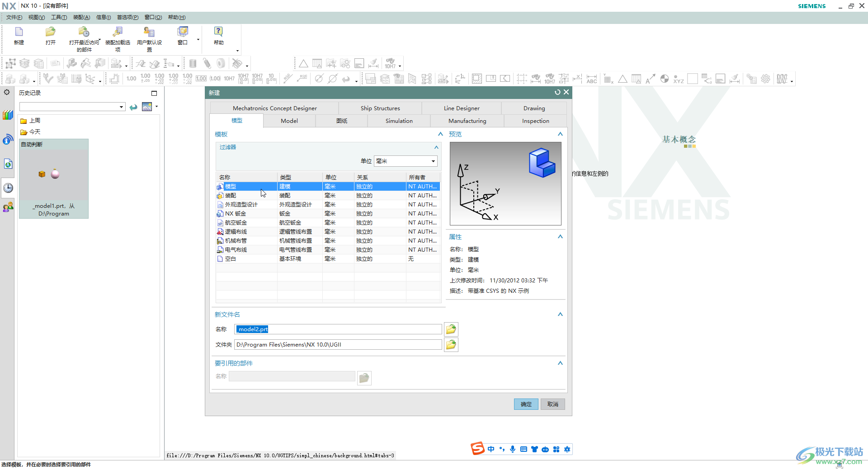Click the 新建 (New) toolbar icon

pos(19,32)
